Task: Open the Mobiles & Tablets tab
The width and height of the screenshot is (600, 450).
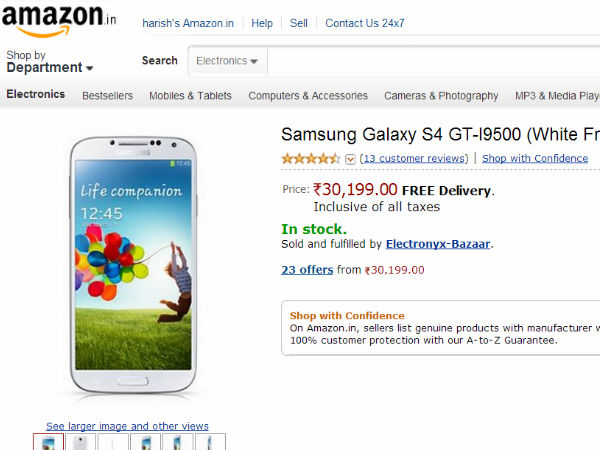Action: click(x=190, y=96)
